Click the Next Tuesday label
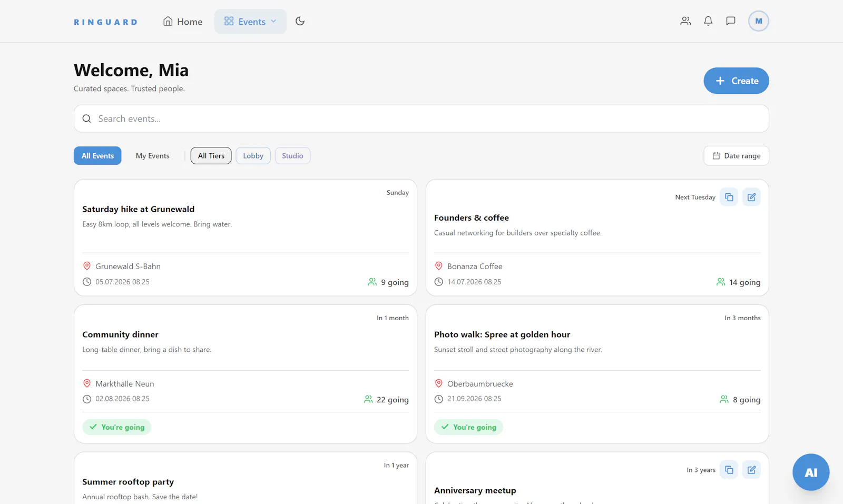Screen dimensions: 843x504 (695, 197)
